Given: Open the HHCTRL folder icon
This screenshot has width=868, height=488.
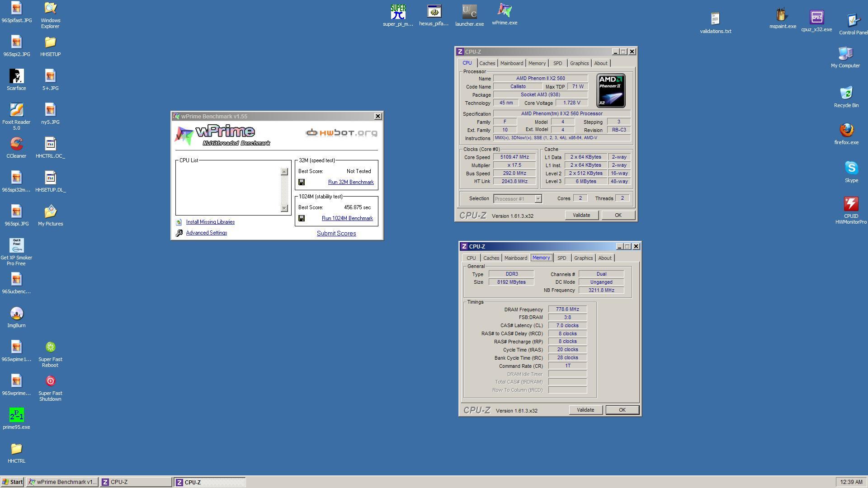Looking at the screenshot, I should point(16,453).
